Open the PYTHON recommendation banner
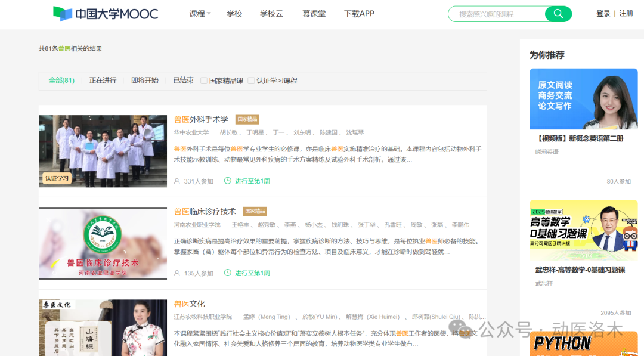Image resolution: width=644 pixels, height=356 pixels. tap(584, 343)
